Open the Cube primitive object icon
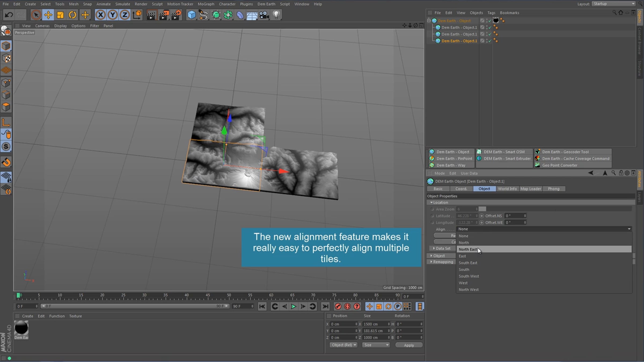The image size is (644, 362). [x=192, y=15]
